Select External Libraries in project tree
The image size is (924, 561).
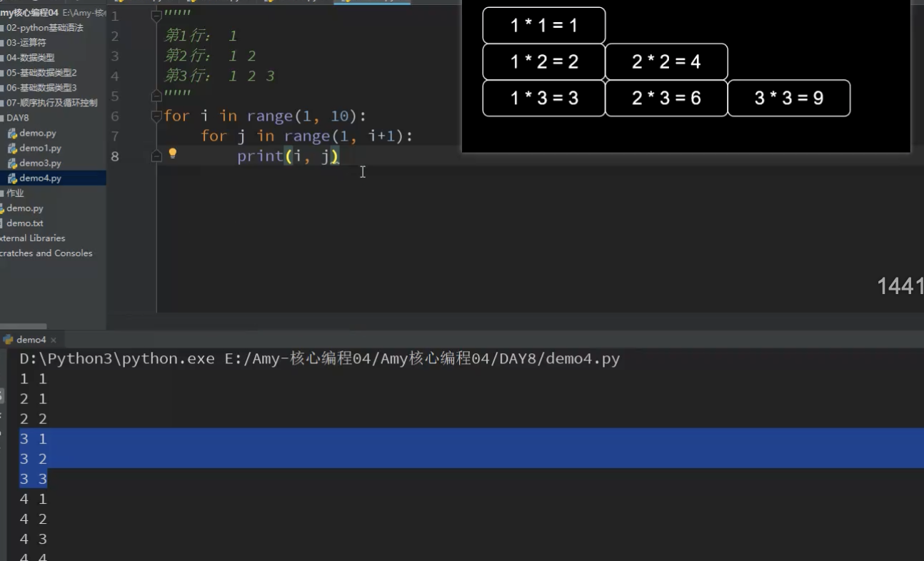click(33, 238)
